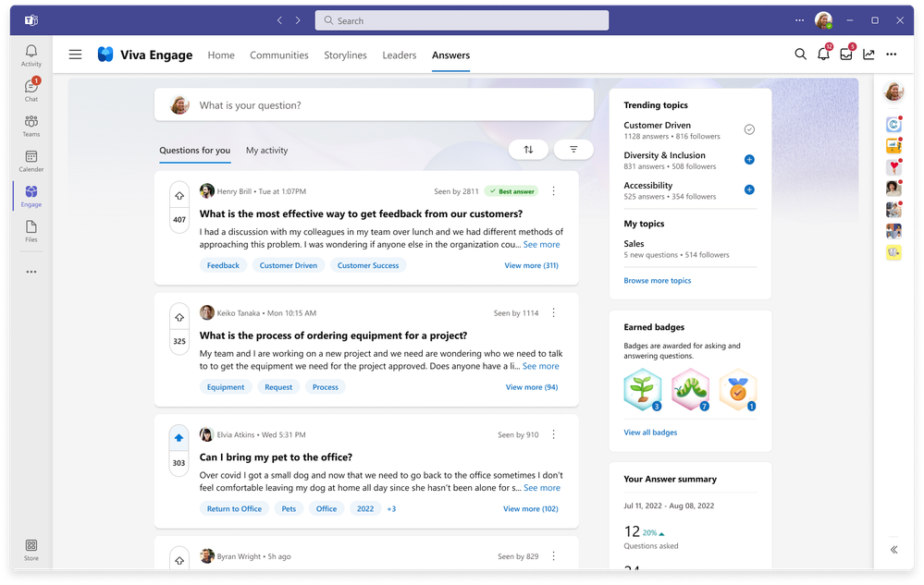Screen dimensions: 924x585
Task: Select the Engage app icon
Action: [31, 196]
